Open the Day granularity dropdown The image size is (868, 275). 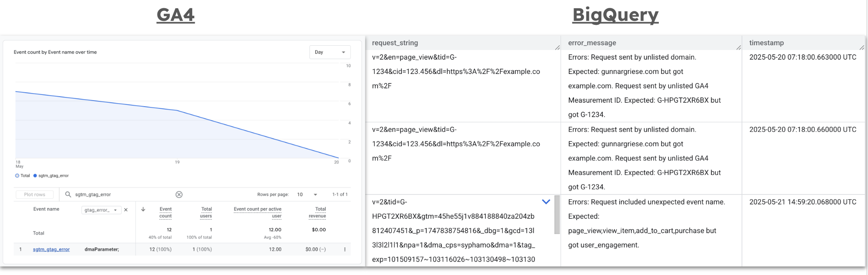[x=330, y=52]
